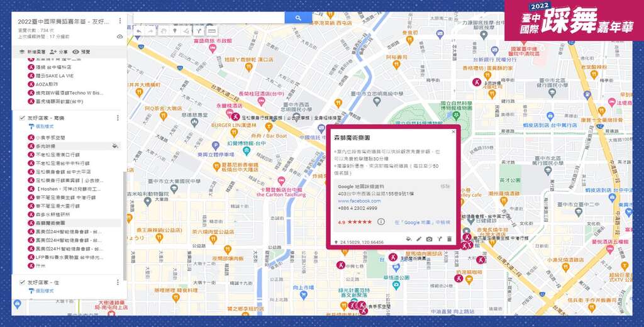Click the camera icon to add photo
The image size is (644, 327).
coord(429,239)
